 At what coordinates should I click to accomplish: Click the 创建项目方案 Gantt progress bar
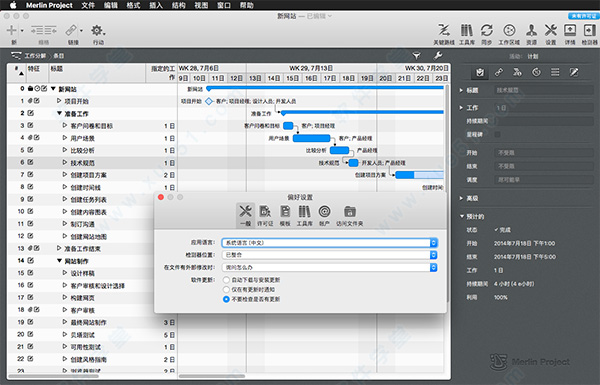tap(420, 175)
